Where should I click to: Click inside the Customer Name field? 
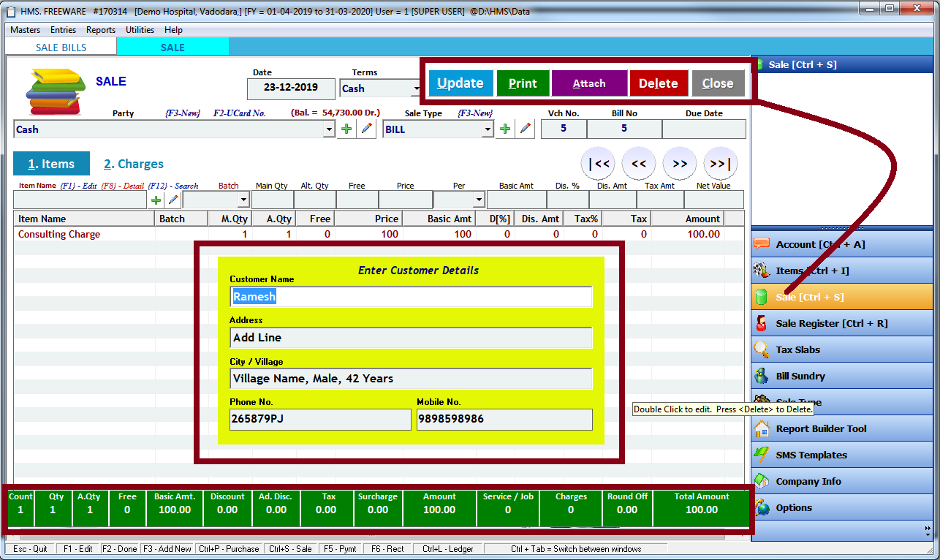[x=409, y=297]
